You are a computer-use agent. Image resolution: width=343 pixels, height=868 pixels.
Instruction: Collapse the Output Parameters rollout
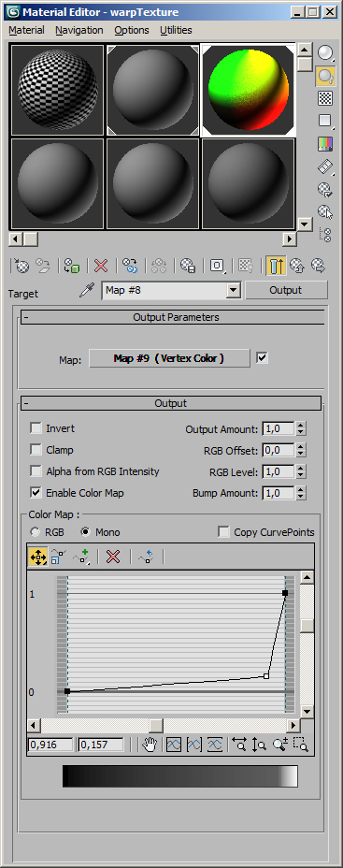tap(172, 318)
